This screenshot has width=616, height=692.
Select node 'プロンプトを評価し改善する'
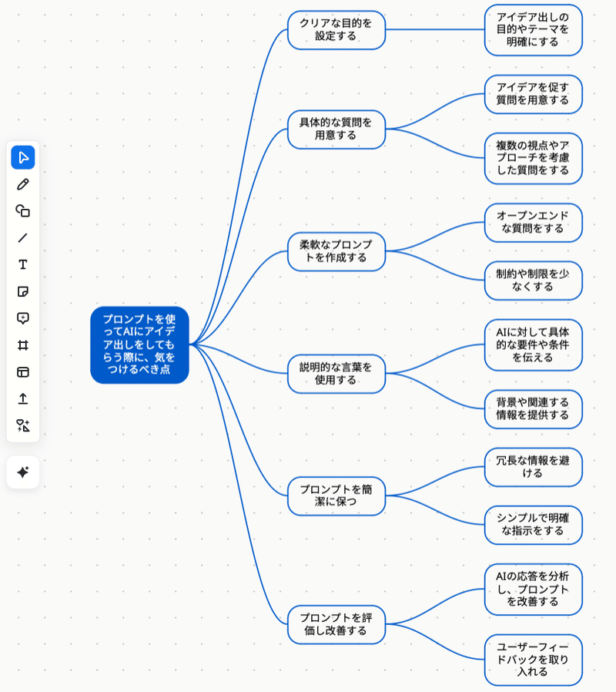click(336, 624)
